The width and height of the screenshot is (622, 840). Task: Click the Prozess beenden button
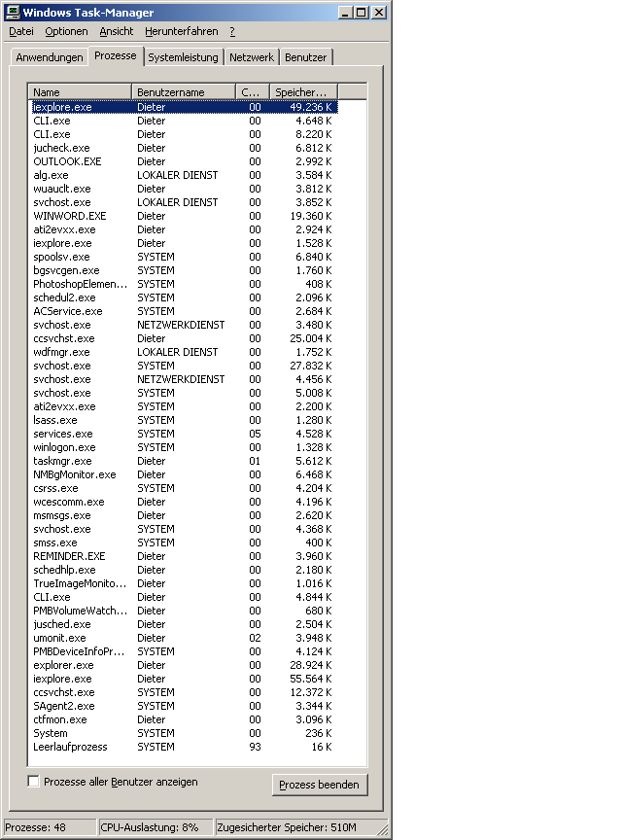click(319, 785)
